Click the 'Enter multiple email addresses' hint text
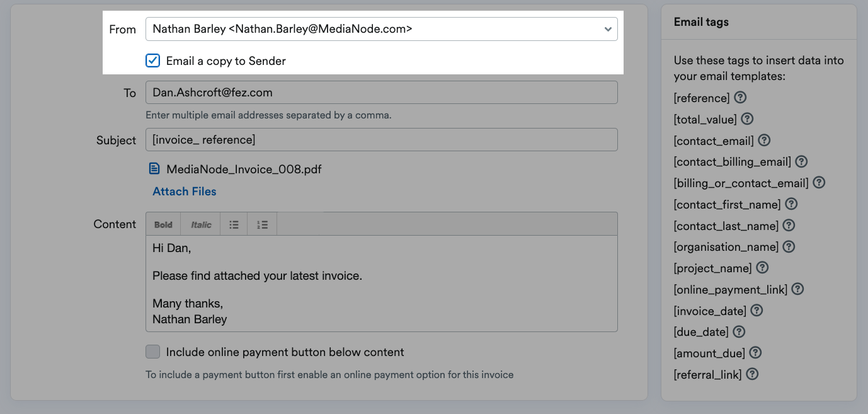Image resolution: width=868 pixels, height=414 pixels. 268,115
